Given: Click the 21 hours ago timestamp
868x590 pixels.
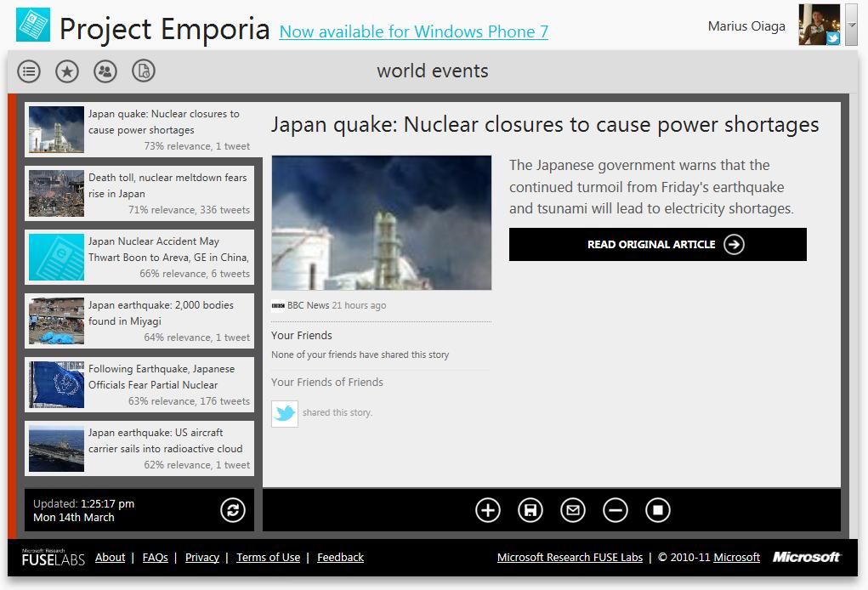Looking at the screenshot, I should click(359, 305).
